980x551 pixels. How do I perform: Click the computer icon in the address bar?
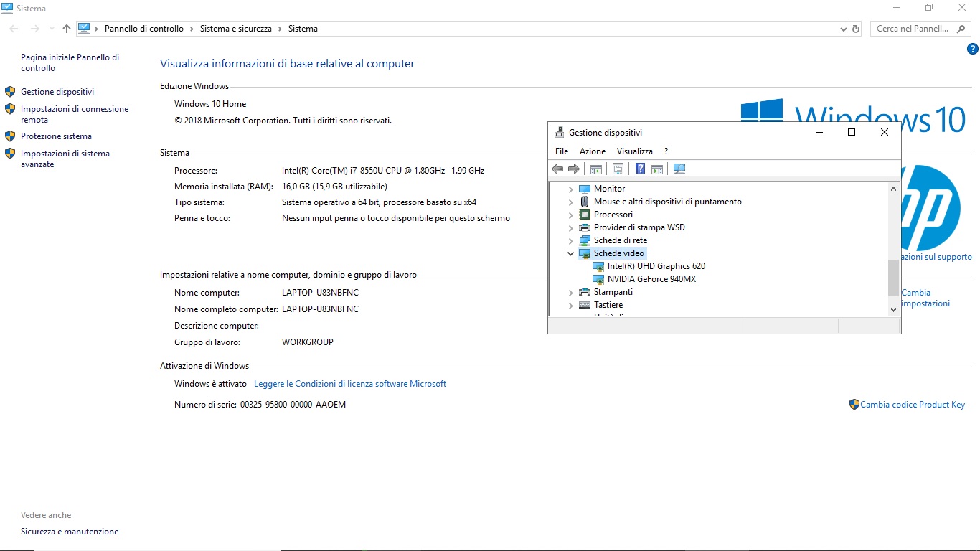(x=84, y=29)
